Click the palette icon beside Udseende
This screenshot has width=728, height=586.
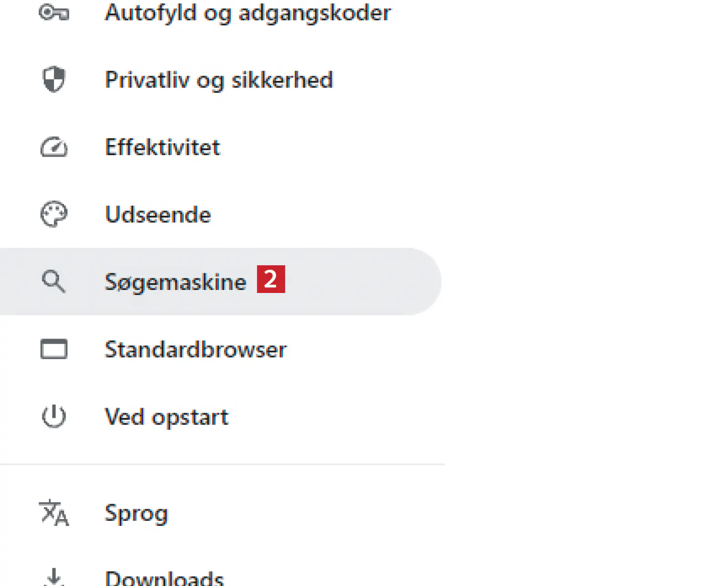54,214
